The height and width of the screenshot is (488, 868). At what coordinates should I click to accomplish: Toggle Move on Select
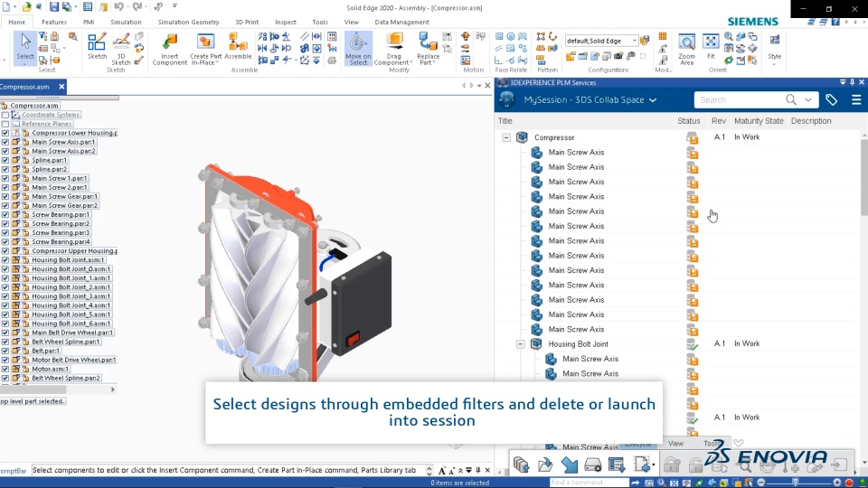(x=358, y=49)
